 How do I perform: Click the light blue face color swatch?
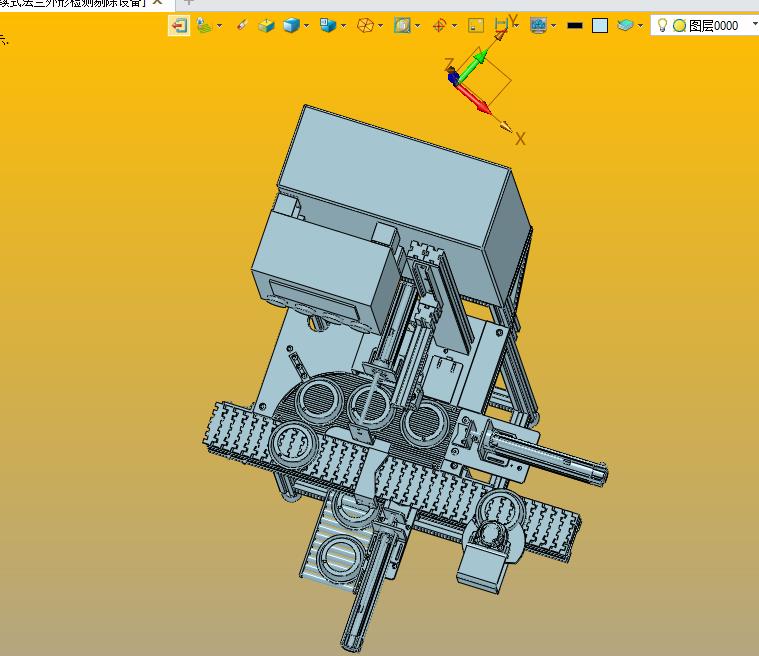click(x=600, y=26)
